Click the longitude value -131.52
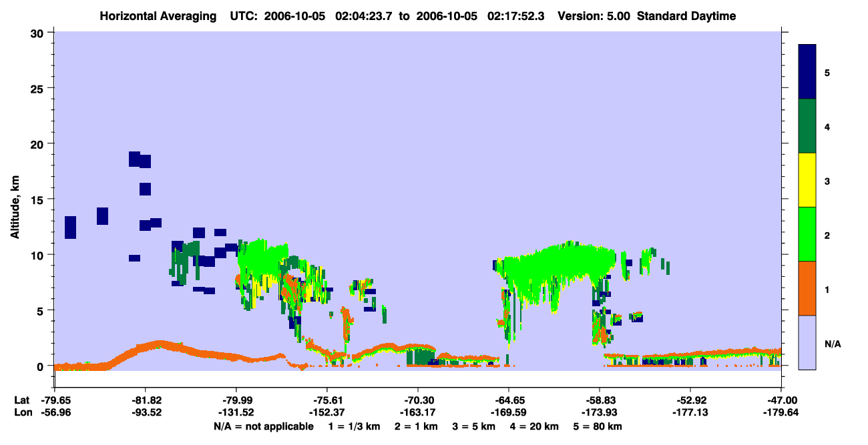 (236, 412)
